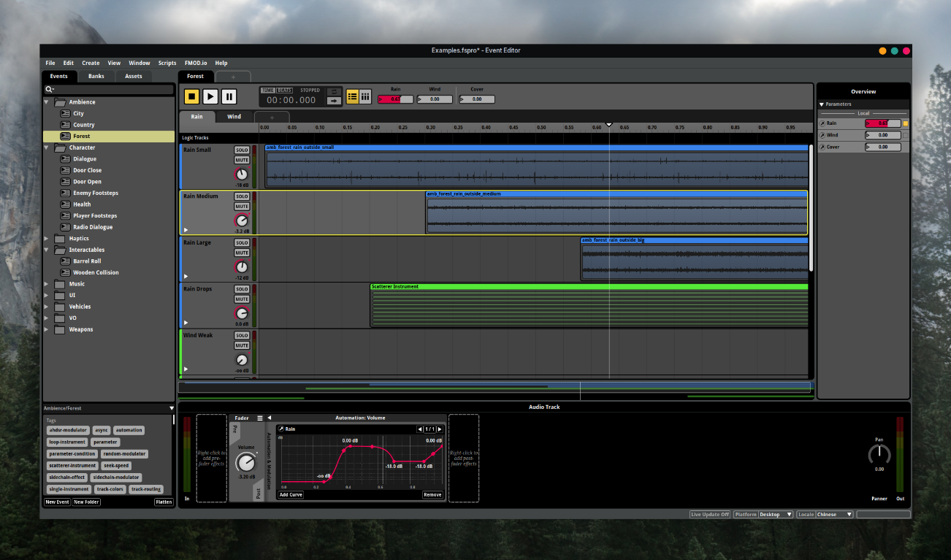This screenshot has width=951, height=560.
Task: Click the New Event button
Action: [x=57, y=502]
